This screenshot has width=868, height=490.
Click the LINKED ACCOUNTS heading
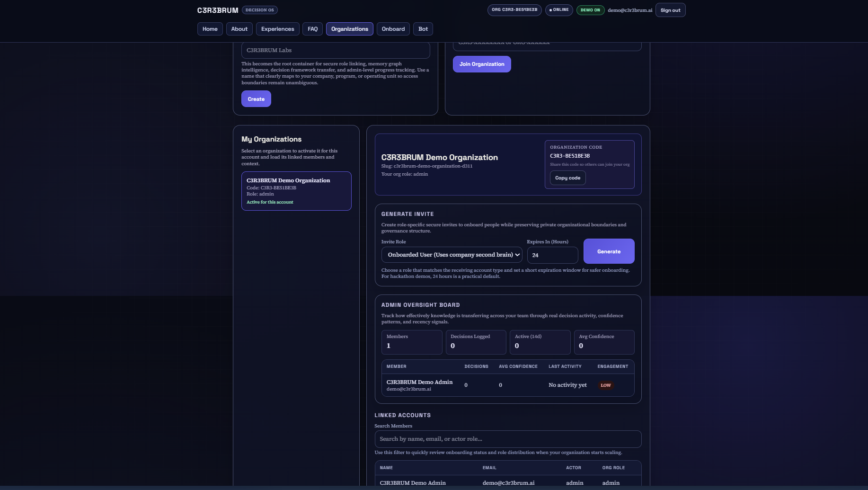(403, 415)
